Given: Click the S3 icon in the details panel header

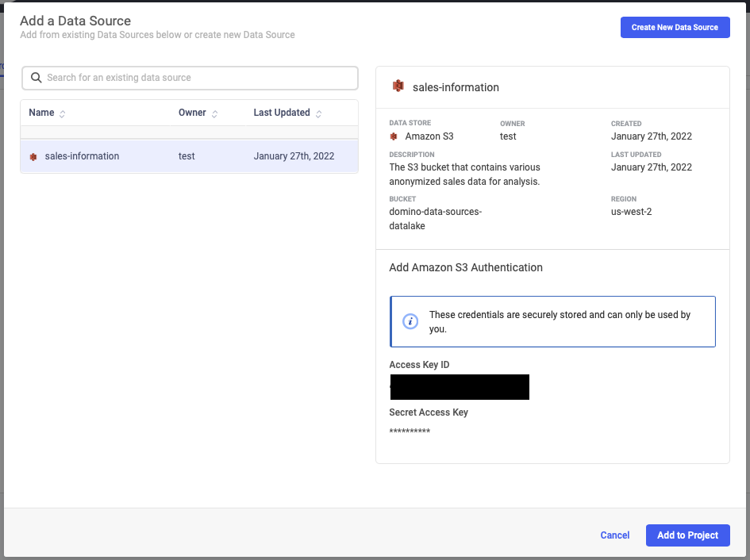Looking at the screenshot, I should [x=396, y=86].
